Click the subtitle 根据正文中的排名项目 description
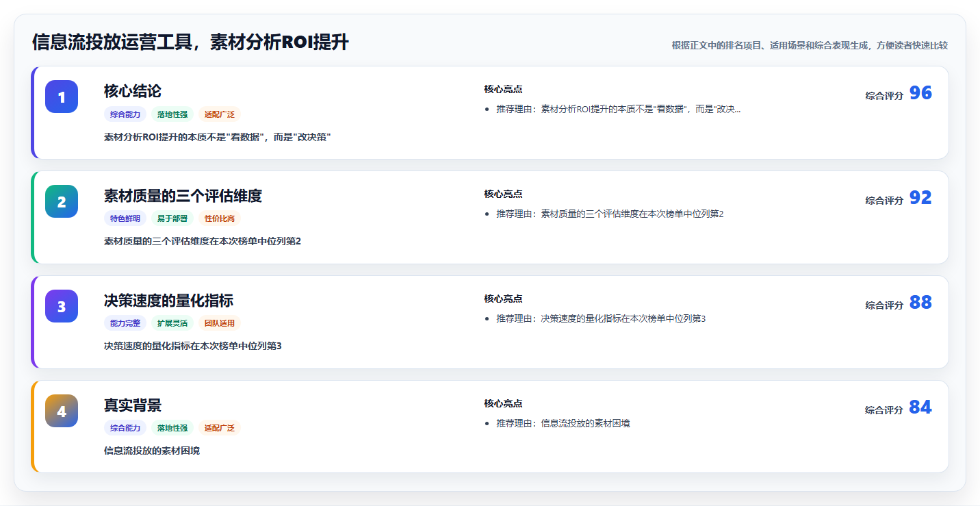 [810, 46]
